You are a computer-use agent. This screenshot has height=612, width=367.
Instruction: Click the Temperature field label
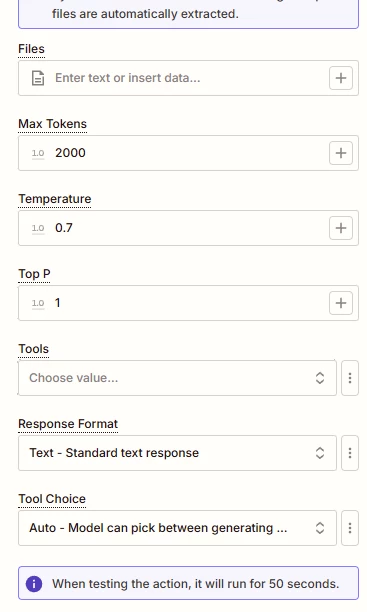pyautogui.click(x=55, y=199)
